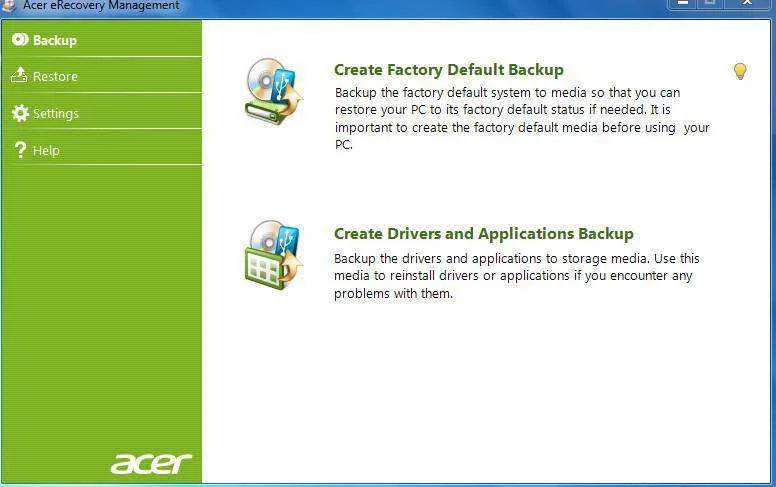Click the Restore tray icon in sidebar

pyautogui.click(x=19, y=75)
